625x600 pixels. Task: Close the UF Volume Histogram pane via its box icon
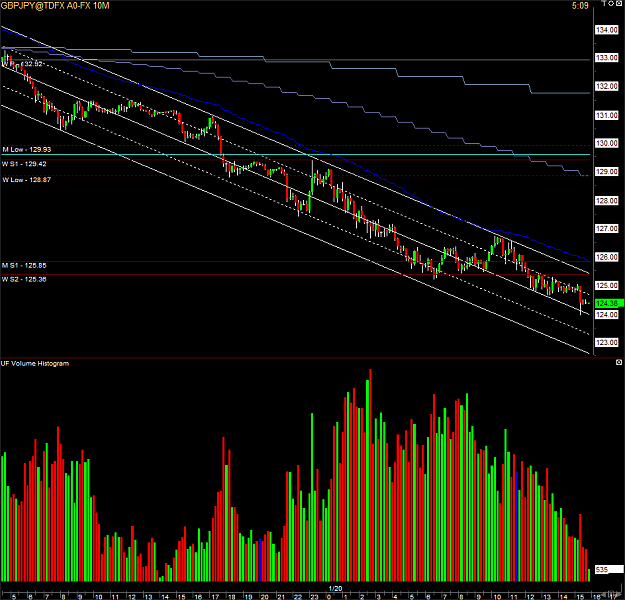(619, 362)
